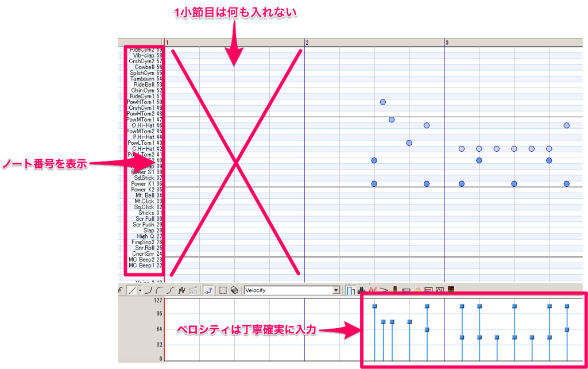The height and width of the screenshot is (369, 588).
Task: Click the Slap 28 drum row label
Action: [x=153, y=230]
